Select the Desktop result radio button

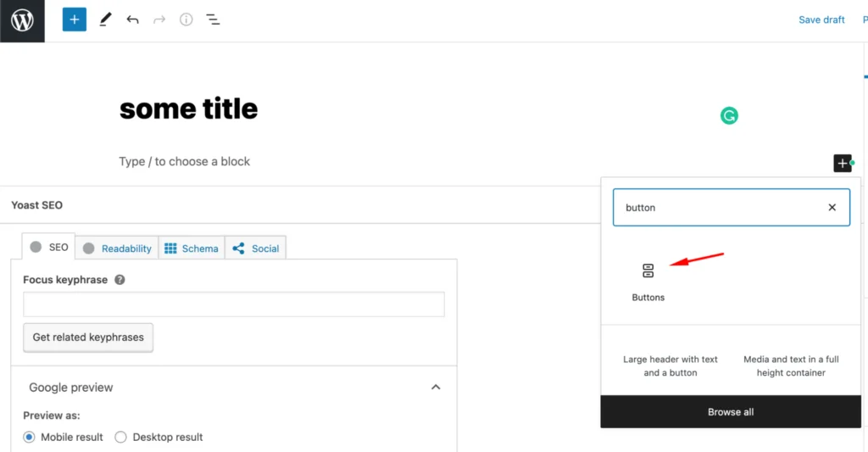pyautogui.click(x=120, y=437)
